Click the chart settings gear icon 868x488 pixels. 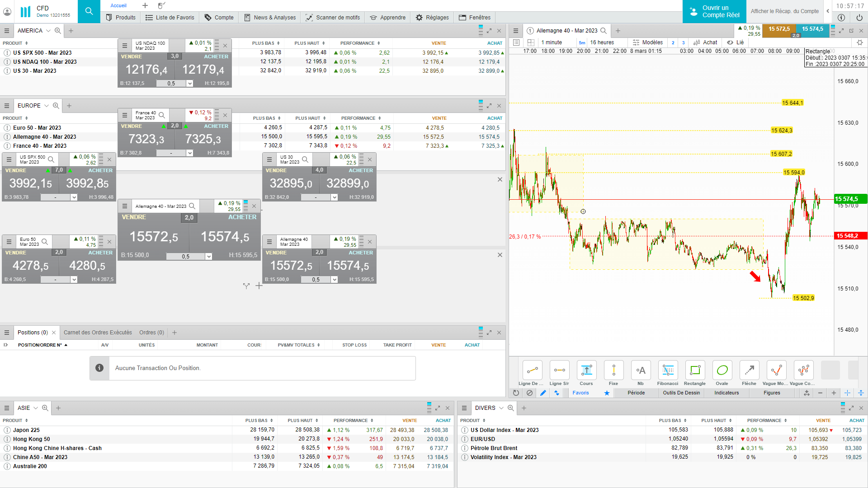click(859, 42)
